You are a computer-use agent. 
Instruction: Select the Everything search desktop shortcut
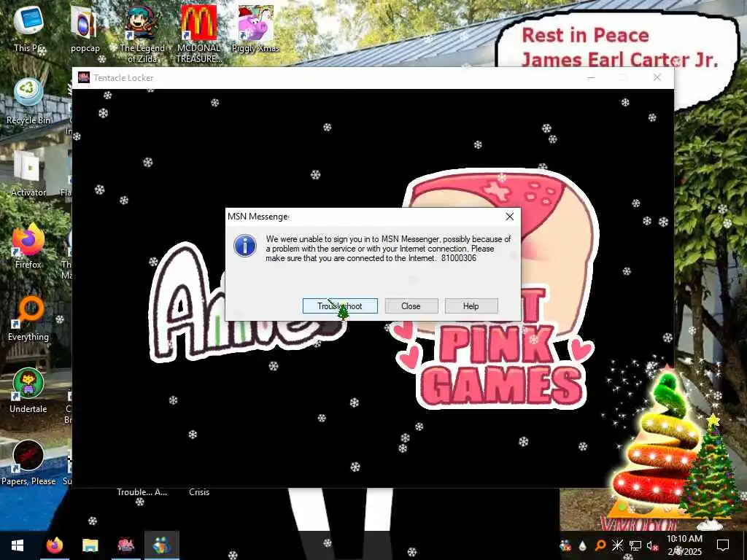click(28, 318)
